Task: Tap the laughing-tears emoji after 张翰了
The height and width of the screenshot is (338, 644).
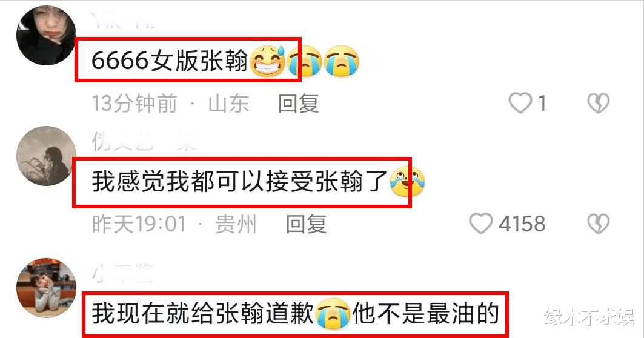Action: click(x=407, y=181)
